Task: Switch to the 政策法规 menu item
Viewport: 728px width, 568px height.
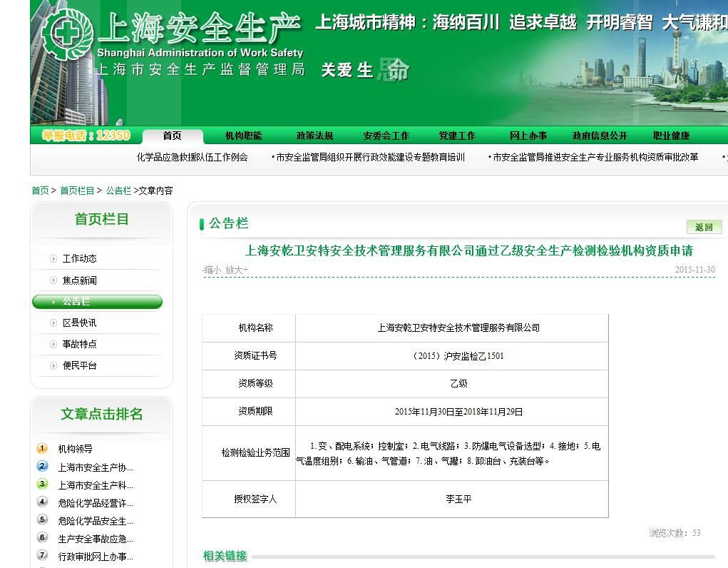Action: click(314, 136)
